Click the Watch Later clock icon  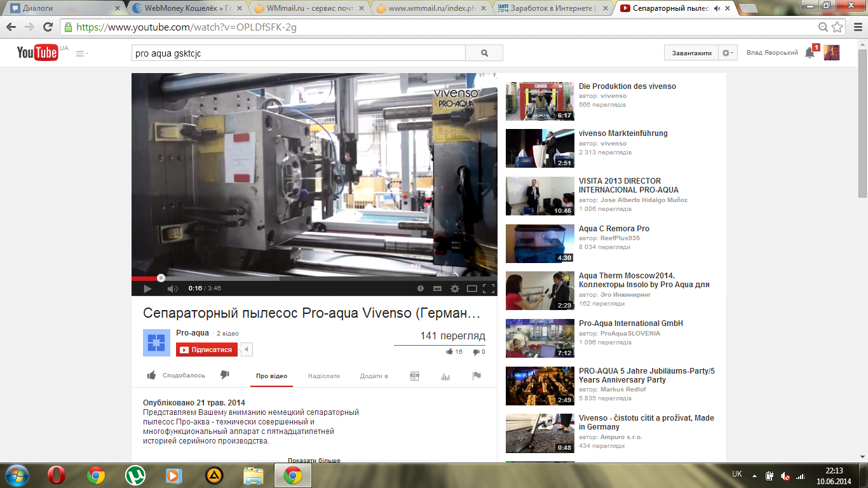tap(421, 288)
